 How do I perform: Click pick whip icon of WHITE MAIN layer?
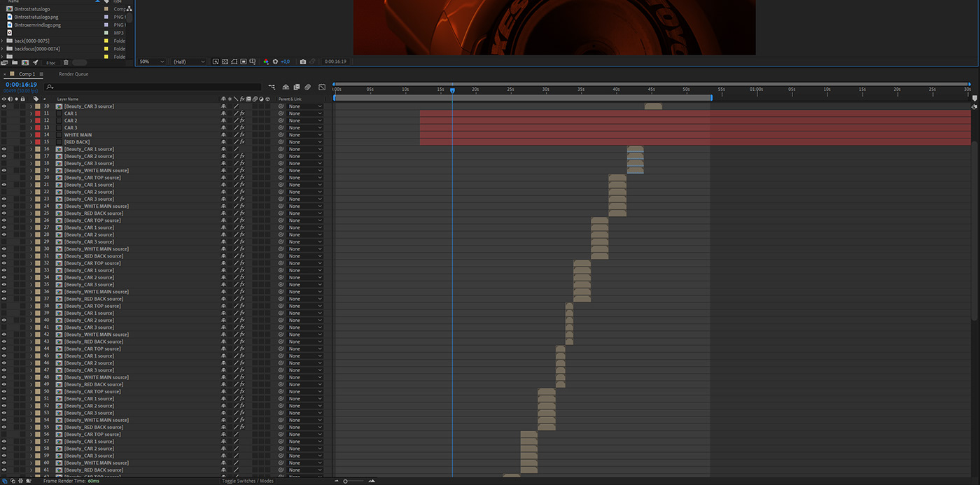tap(281, 135)
